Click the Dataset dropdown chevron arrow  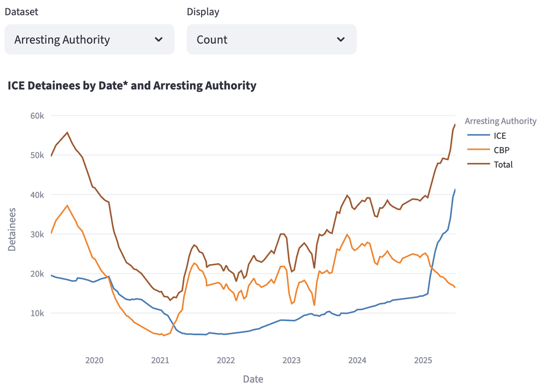pos(159,39)
